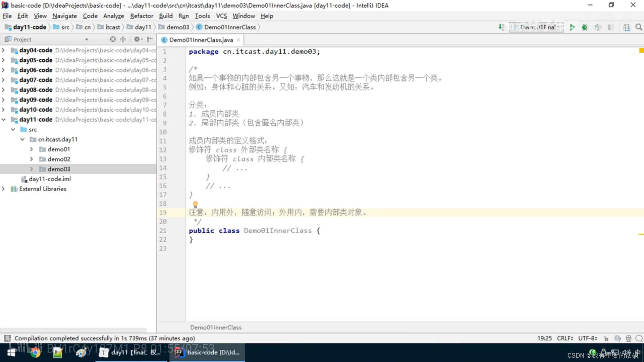
Task: Open Analyze menu
Action: [x=113, y=16]
